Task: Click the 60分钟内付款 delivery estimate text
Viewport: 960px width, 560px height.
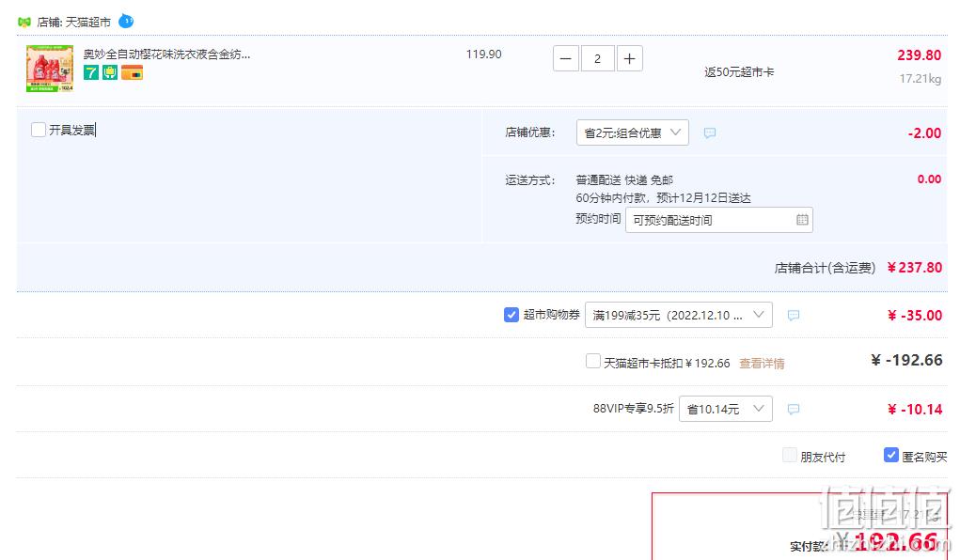Action: pos(663,197)
